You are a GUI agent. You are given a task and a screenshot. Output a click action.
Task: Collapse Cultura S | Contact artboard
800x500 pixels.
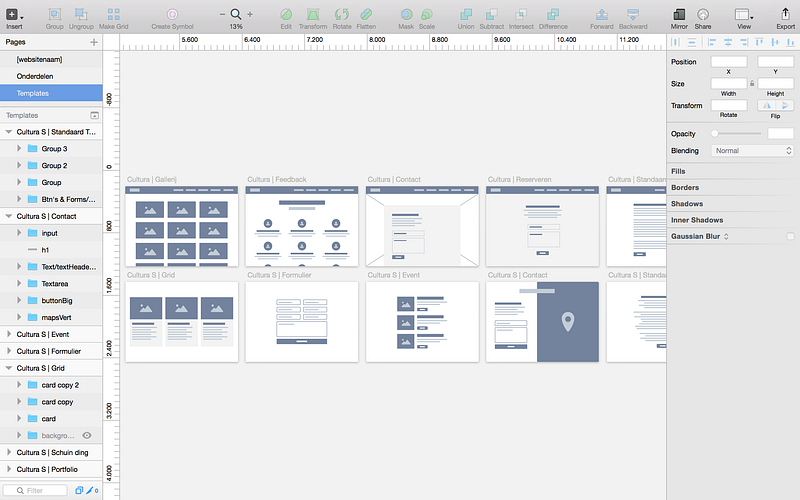click(9, 216)
